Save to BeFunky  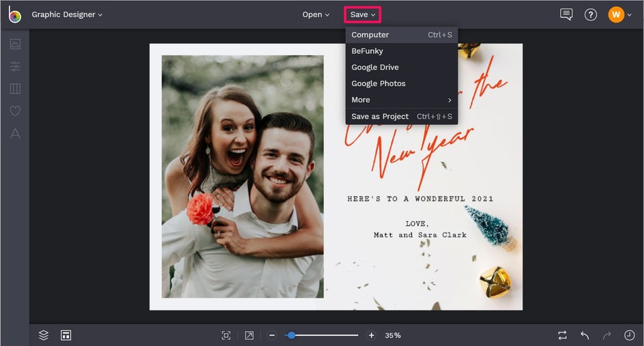click(402, 51)
